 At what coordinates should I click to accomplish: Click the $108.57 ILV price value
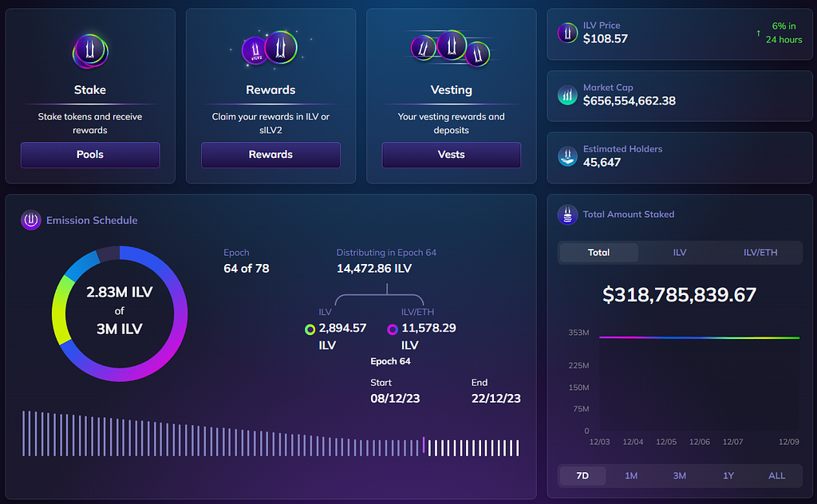pos(605,38)
